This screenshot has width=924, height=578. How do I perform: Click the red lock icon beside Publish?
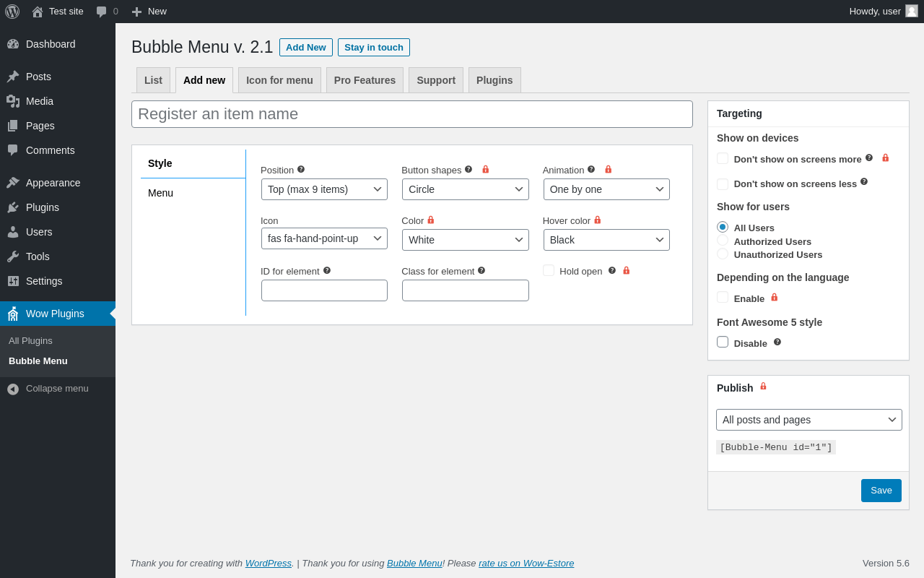(x=763, y=387)
